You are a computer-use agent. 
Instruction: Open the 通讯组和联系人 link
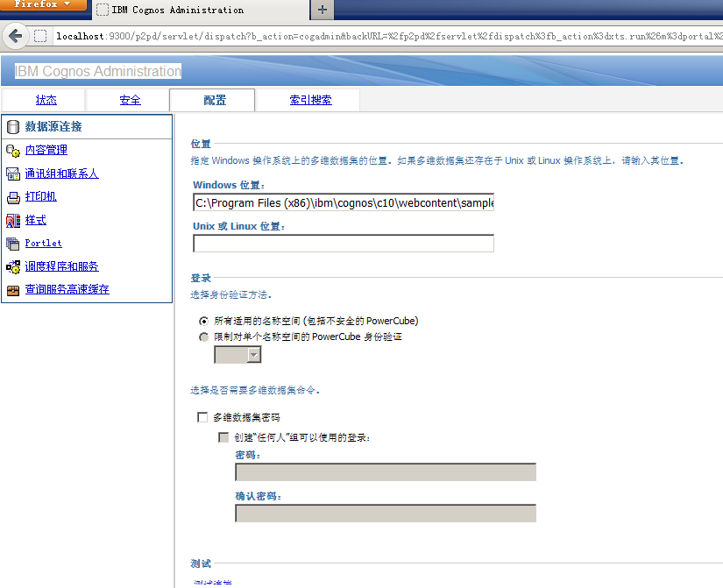[61, 174]
